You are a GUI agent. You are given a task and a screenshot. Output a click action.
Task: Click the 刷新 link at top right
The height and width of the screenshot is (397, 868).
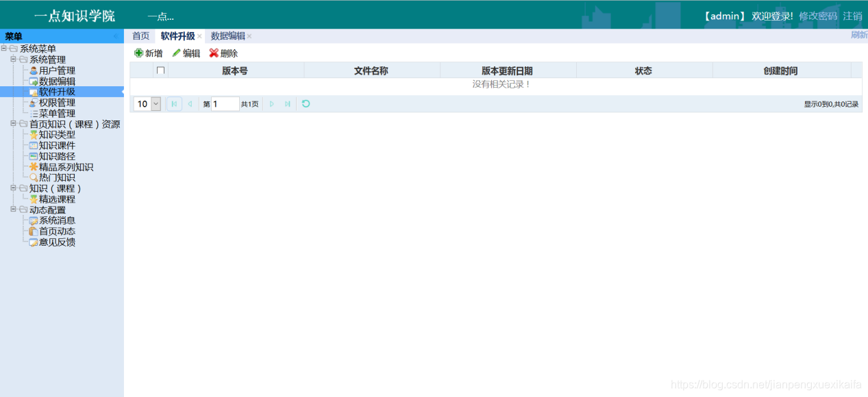pos(859,35)
